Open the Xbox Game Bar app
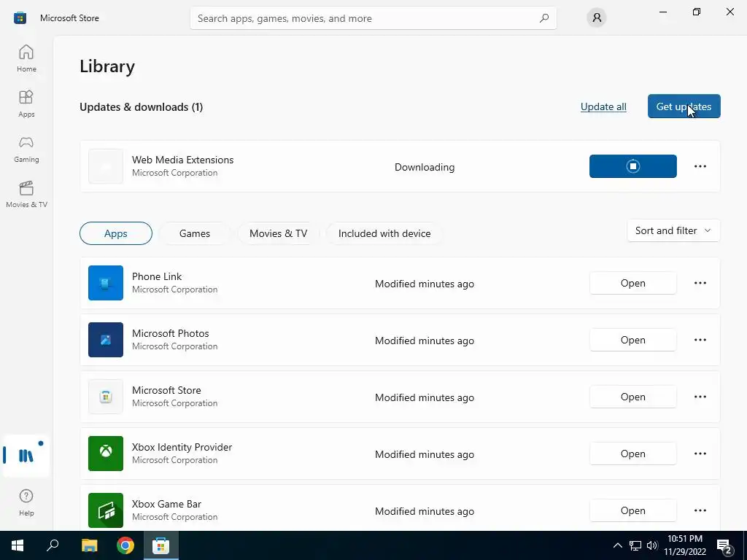The width and height of the screenshot is (747, 560). coord(632,510)
